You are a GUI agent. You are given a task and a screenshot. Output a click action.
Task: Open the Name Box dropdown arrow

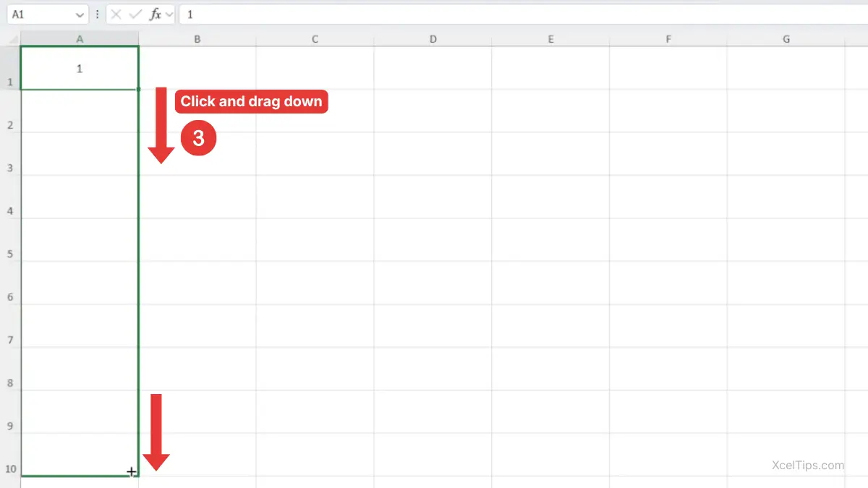80,14
